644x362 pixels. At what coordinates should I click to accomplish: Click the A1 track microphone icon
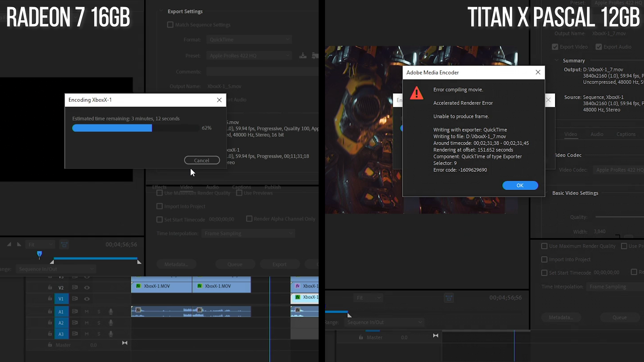click(x=111, y=312)
